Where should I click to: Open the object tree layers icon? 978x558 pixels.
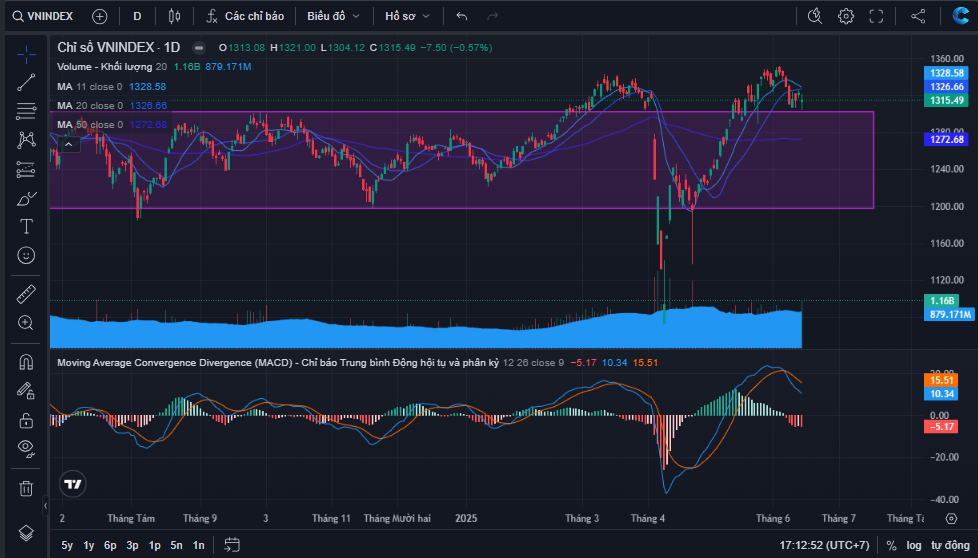pos(26,532)
